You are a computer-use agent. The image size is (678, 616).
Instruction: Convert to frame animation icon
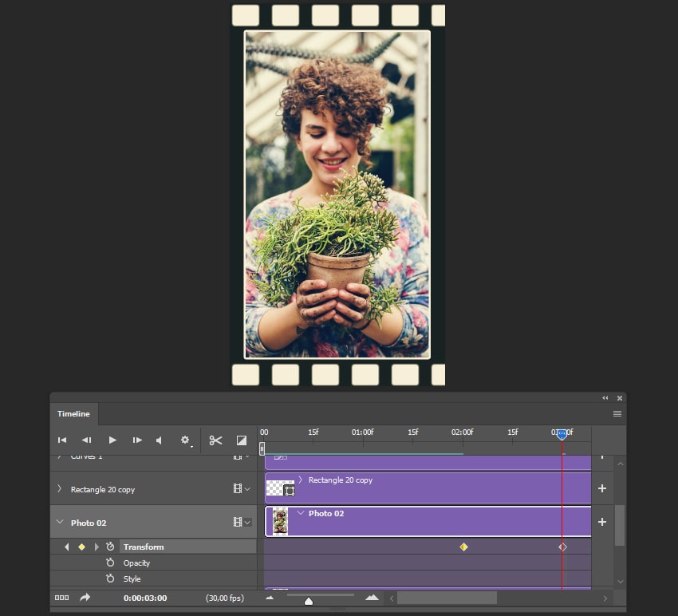pyautogui.click(x=61, y=597)
